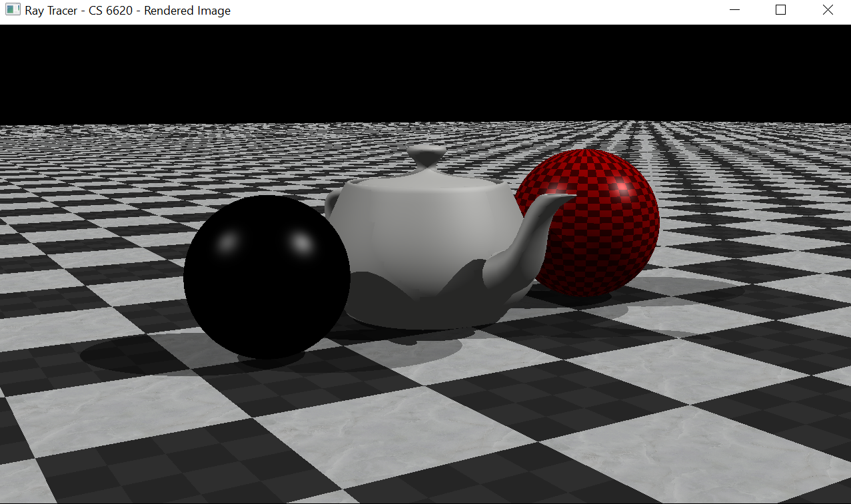Maximize the Rendered Image window
The height and width of the screenshot is (504, 851).
coord(781,10)
